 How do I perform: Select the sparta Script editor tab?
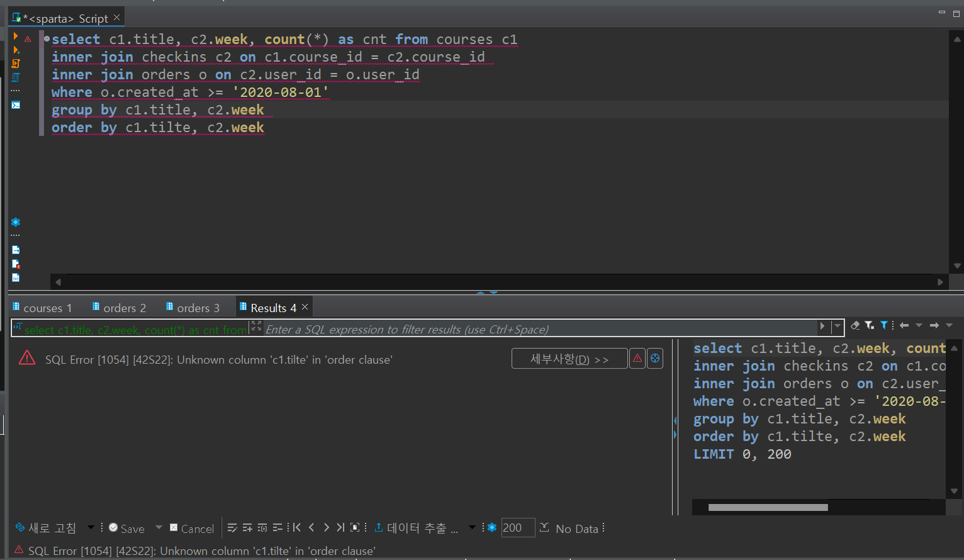click(65, 18)
